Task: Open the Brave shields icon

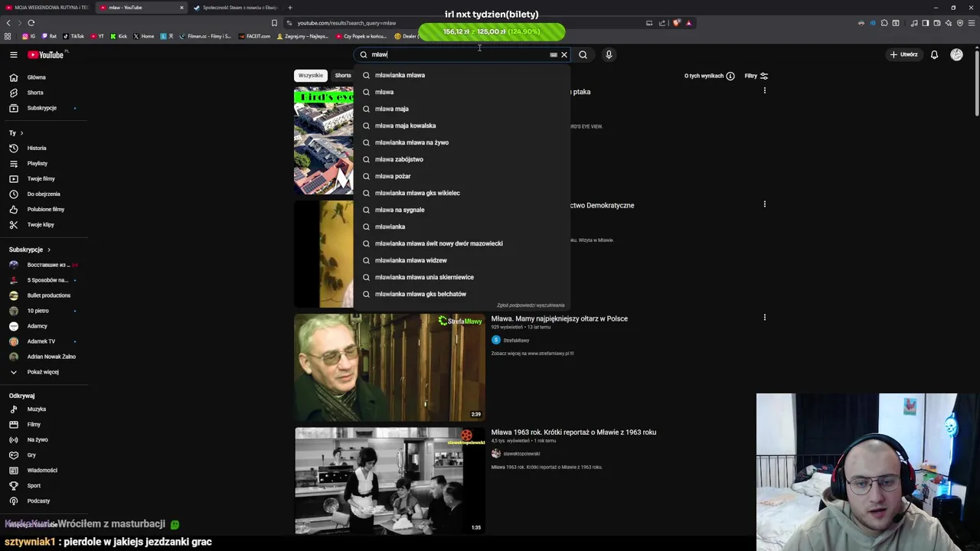Action: click(676, 23)
